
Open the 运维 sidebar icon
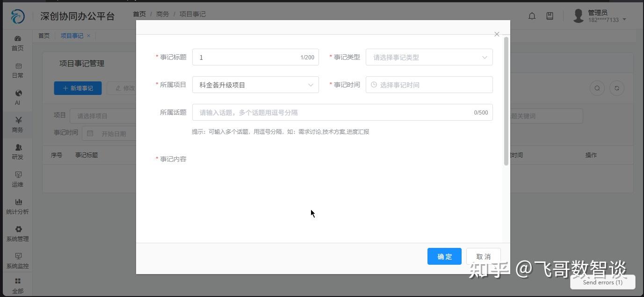pyautogui.click(x=17, y=179)
